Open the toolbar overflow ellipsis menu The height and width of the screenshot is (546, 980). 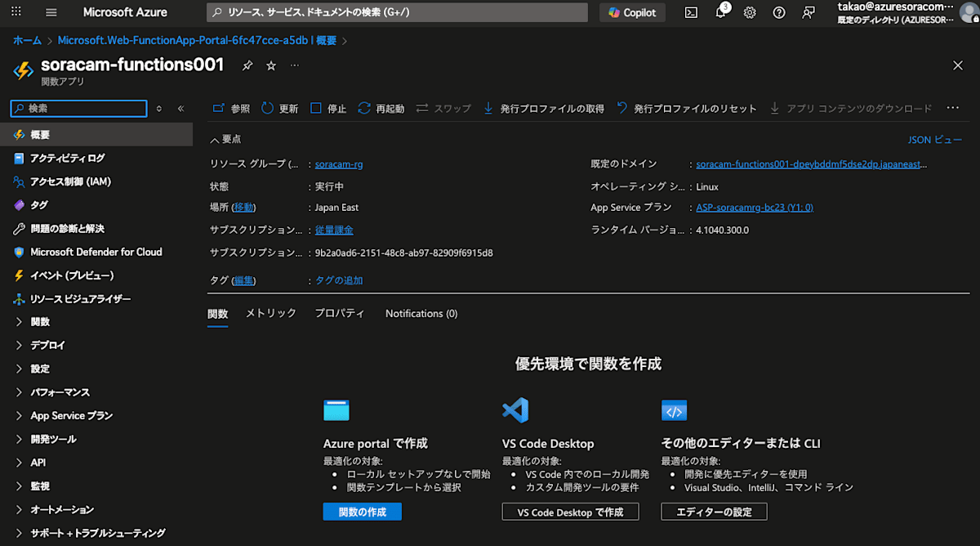952,108
